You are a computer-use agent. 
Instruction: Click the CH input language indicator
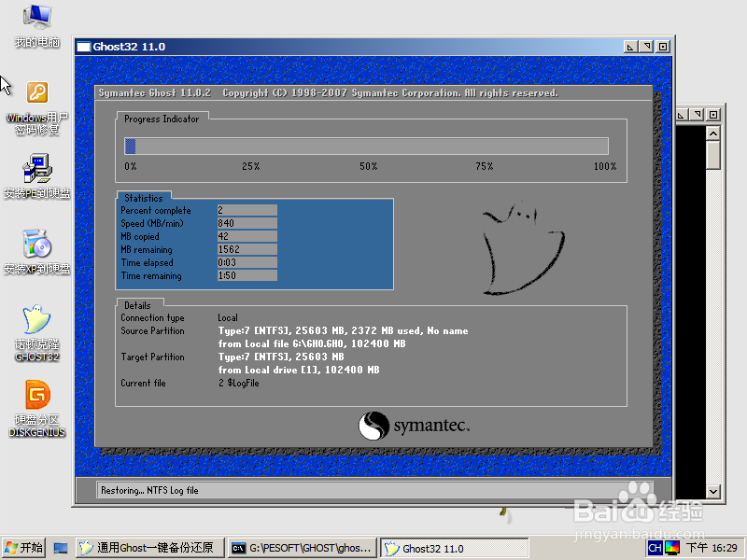(655, 548)
